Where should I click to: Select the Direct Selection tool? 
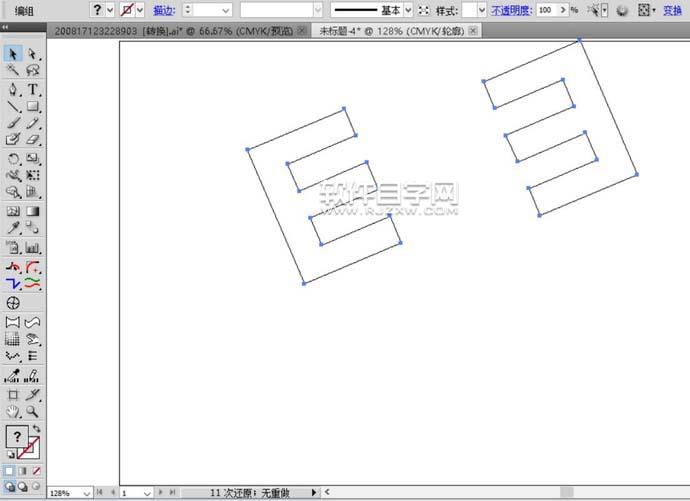(x=32, y=54)
